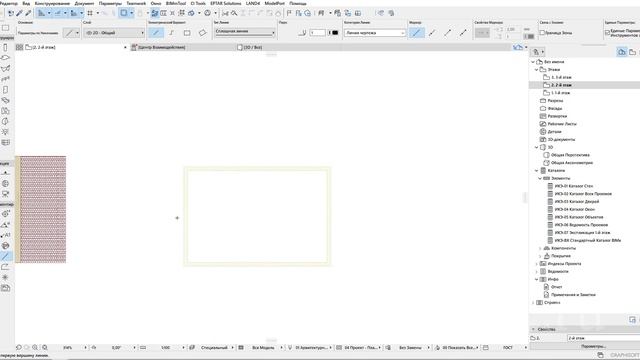Screen dimensions: 640x360
Task: Open the Параметры menu
Action: tap(110, 3)
